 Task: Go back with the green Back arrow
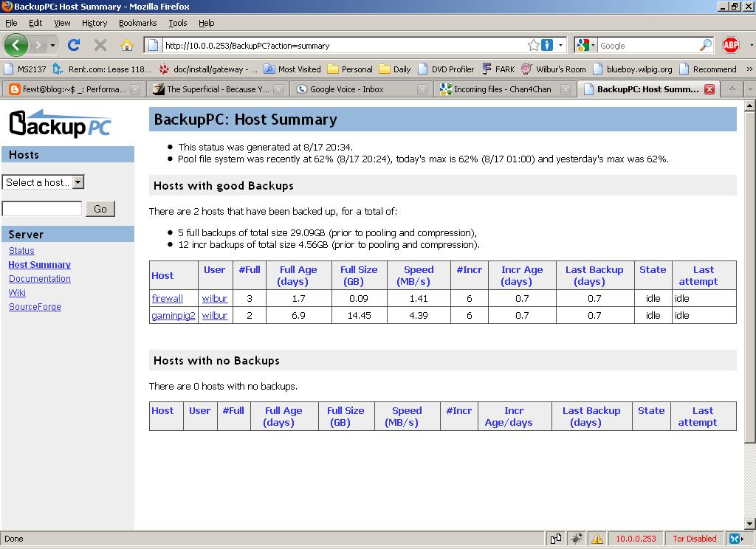point(16,45)
